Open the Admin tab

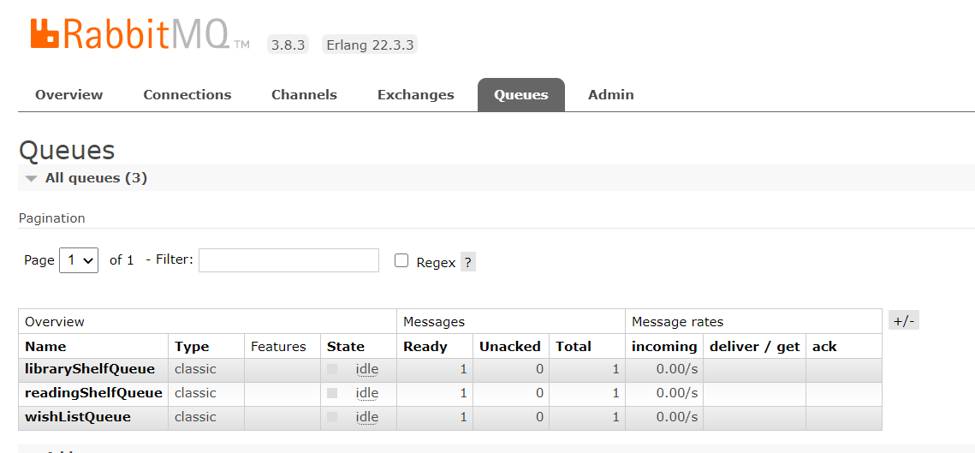pos(611,95)
